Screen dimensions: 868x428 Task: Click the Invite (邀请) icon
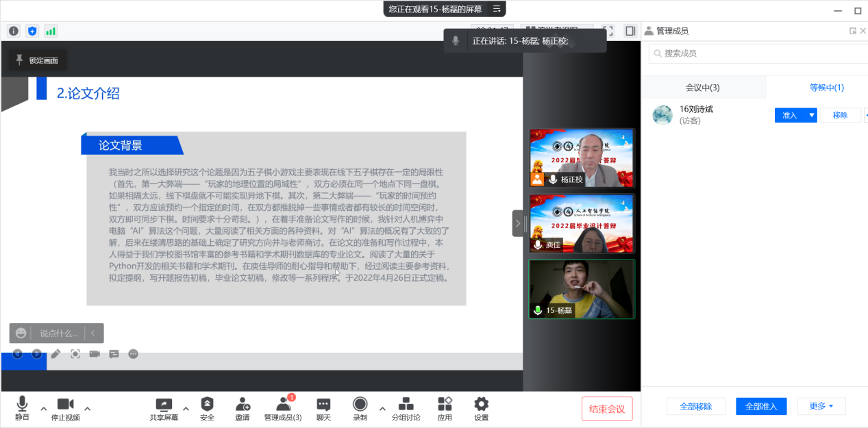pyautogui.click(x=243, y=405)
